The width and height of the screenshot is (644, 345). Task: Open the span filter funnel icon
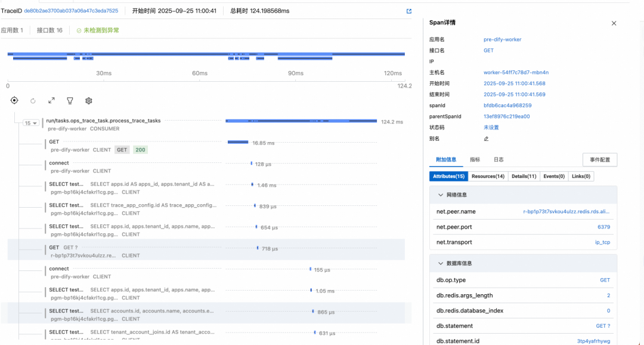pos(70,101)
